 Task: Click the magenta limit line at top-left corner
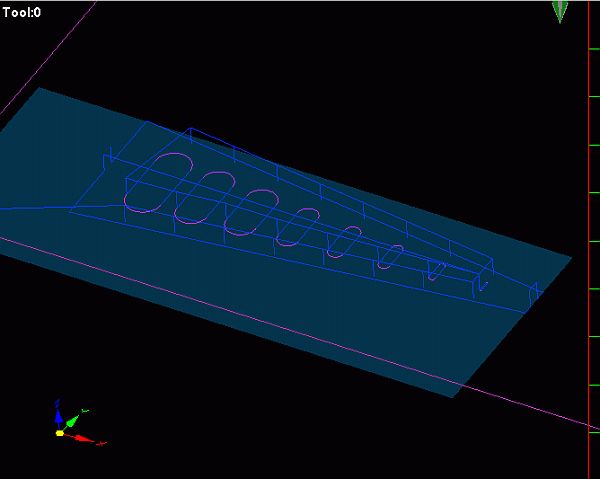click(x=48, y=57)
